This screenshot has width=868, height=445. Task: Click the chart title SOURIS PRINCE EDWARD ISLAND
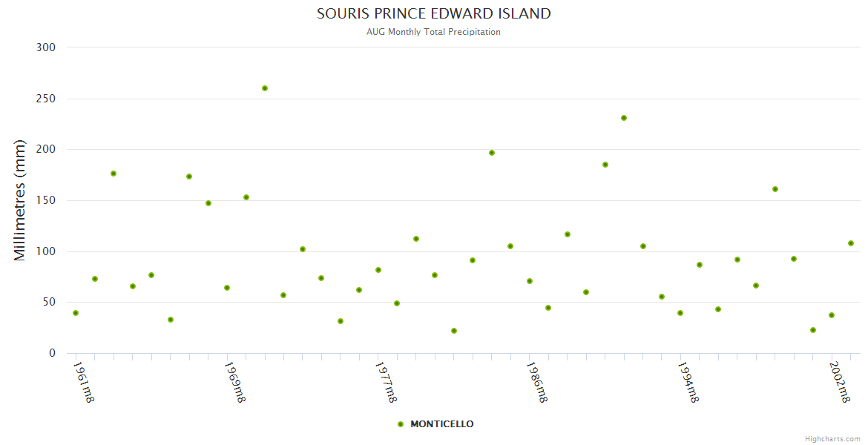click(x=434, y=13)
